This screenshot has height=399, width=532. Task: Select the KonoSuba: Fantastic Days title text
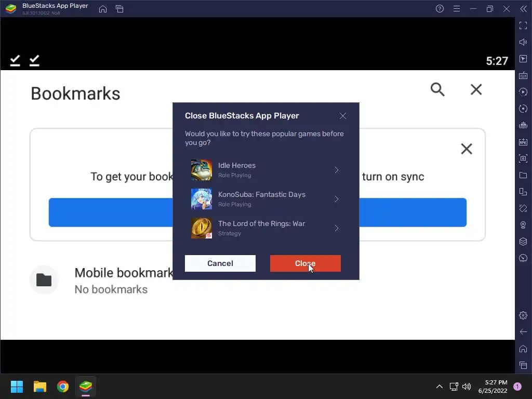[x=262, y=195]
